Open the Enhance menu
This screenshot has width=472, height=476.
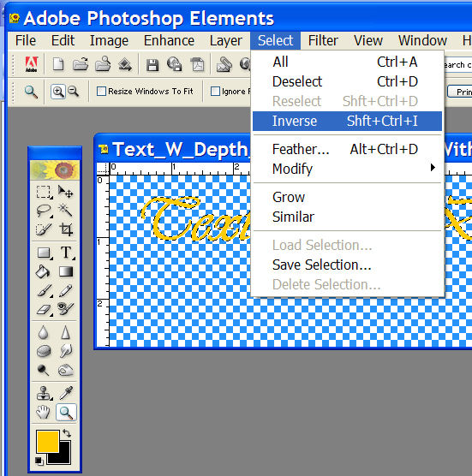[x=169, y=41]
